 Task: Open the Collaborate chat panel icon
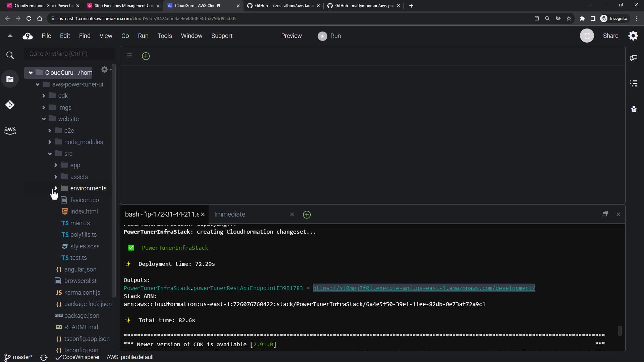click(633, 58)
